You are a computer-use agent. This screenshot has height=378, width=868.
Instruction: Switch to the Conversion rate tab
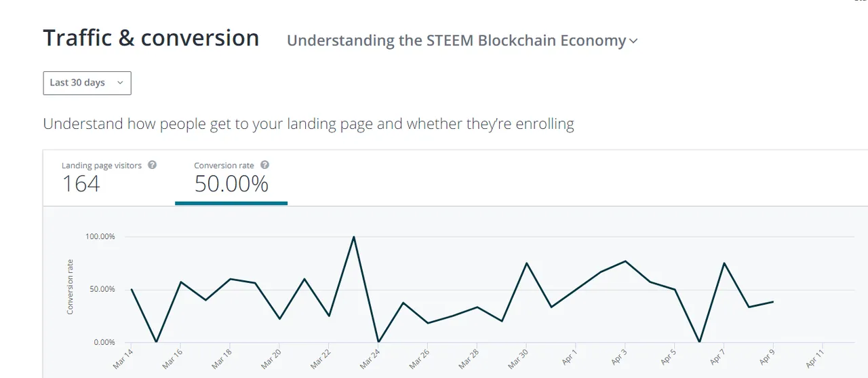click(231, 177)
